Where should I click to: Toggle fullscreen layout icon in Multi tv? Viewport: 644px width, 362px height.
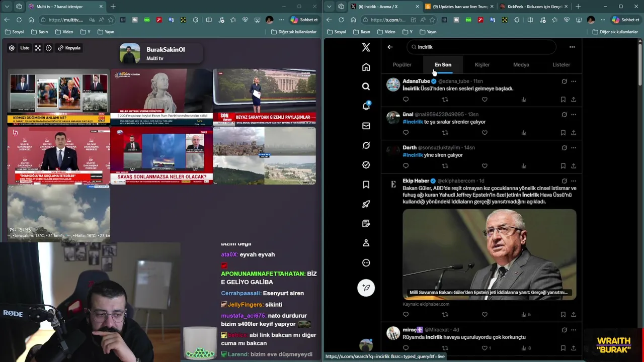click(x=38, y=48)
